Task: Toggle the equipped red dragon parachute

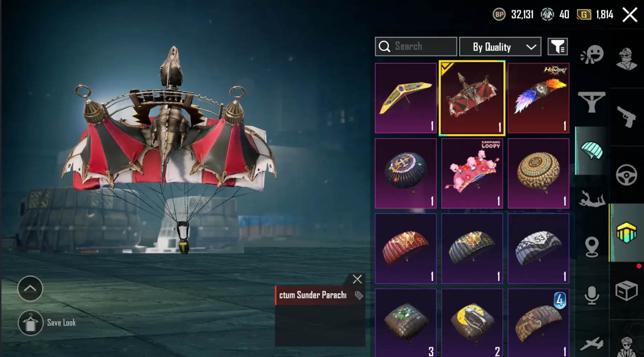Action: pyautogui.click(x=472, y=98)
